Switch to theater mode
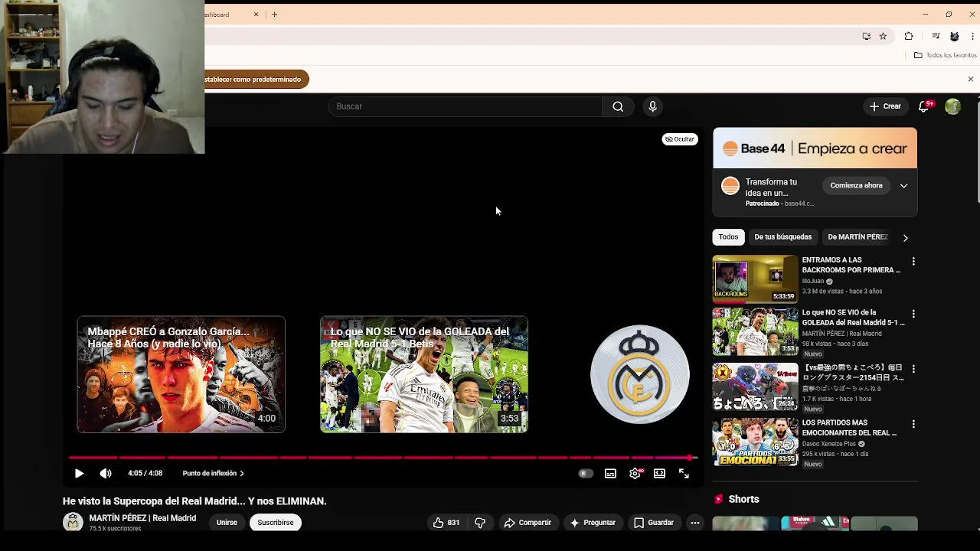The height and width of the screenshot is (551, 980). coord(659,474)
